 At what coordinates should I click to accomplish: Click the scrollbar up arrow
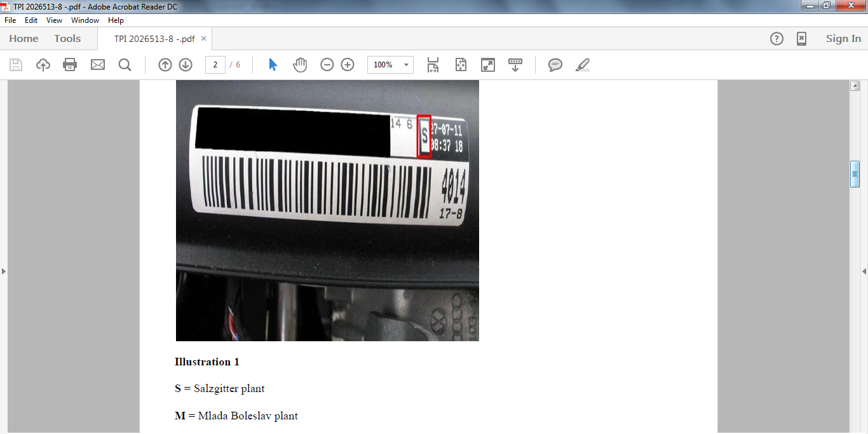(x=855, y=86)
